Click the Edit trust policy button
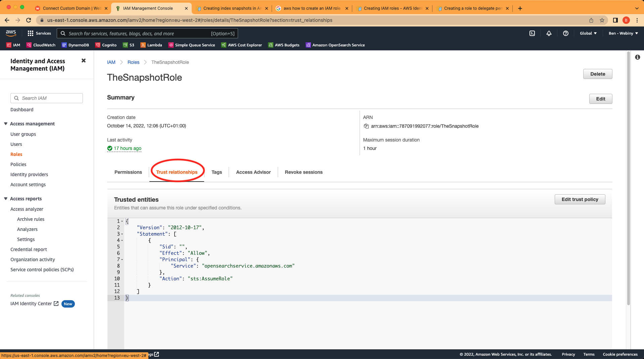 tap(580, 199)
